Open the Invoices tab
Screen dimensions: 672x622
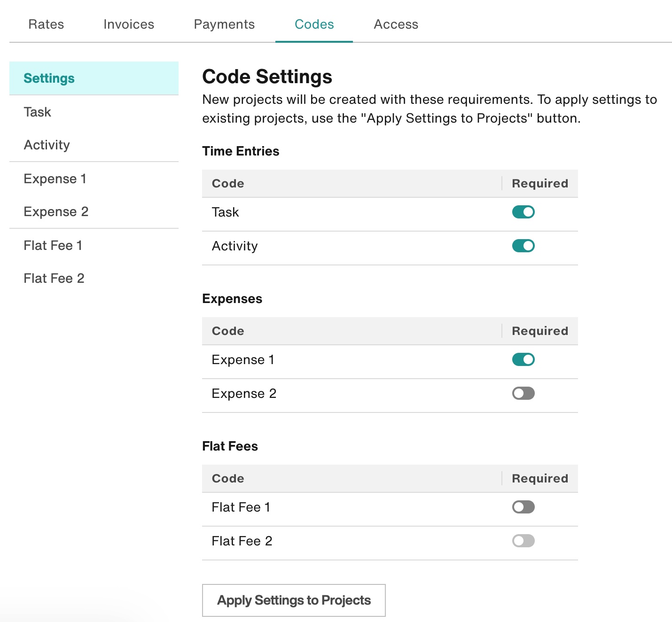click(128, 24)
